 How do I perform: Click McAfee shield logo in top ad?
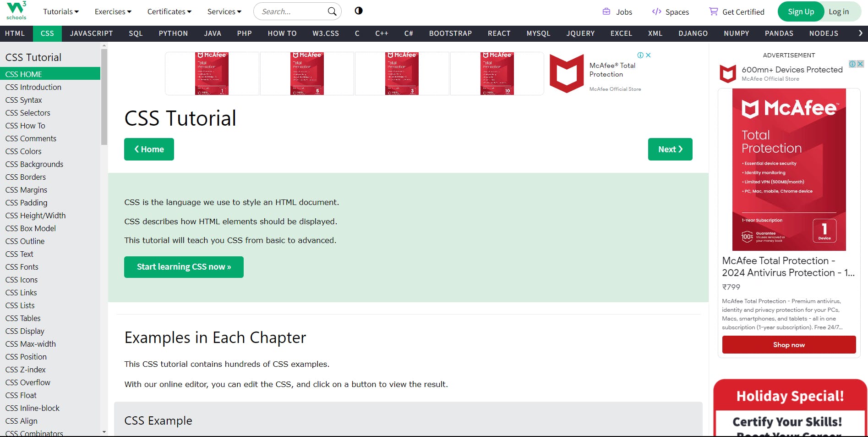pos(567,73)
